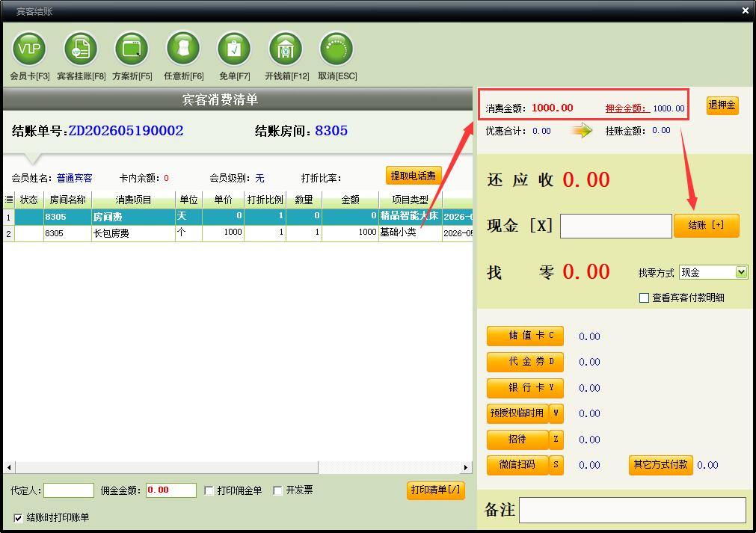Click the 房间名称 column header

pyautogui.click(x=67, y=200)
